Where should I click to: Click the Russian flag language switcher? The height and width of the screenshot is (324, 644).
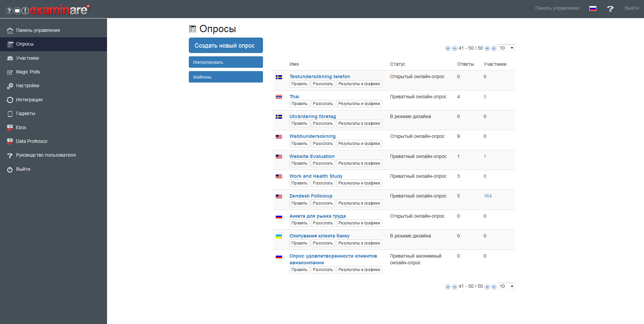coord(593,8)
